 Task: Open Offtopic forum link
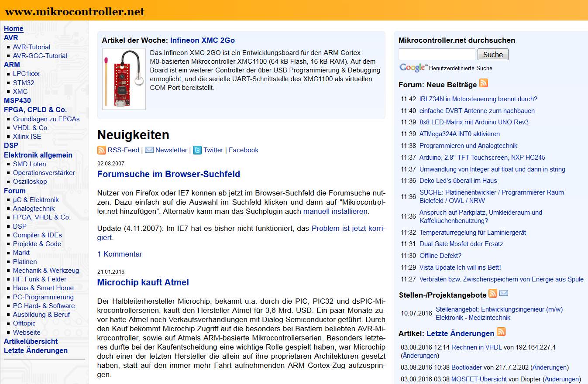tap(24, 323)
